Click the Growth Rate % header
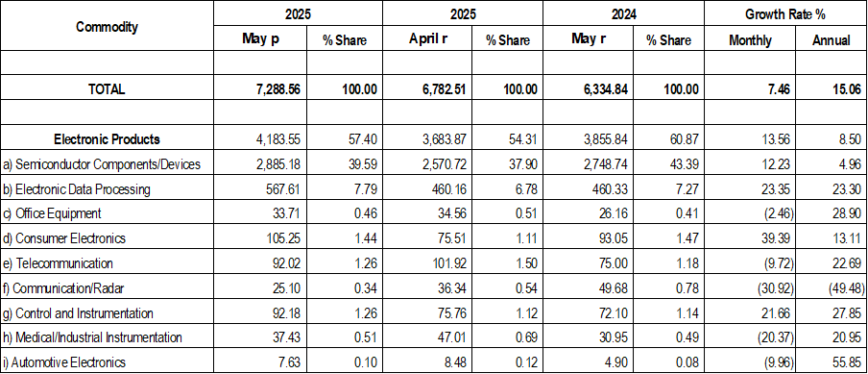868x374 pixels. [x=785, y=13]
